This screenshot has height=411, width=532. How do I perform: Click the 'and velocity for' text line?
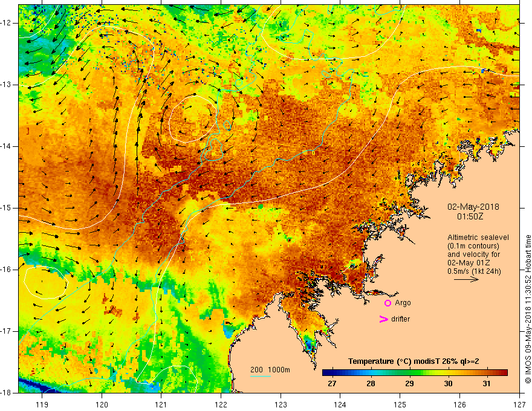473,254
